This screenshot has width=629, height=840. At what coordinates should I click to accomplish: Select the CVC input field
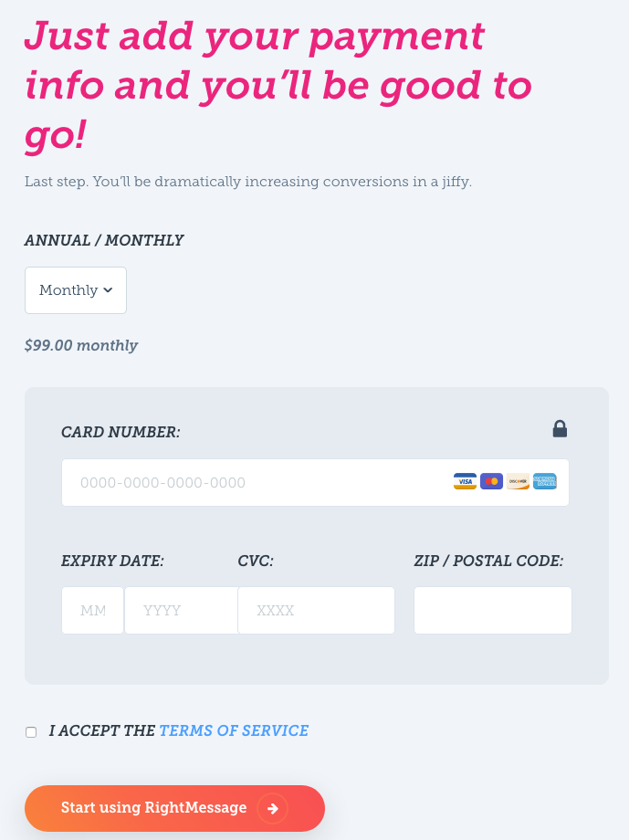[x=316, y=610]
